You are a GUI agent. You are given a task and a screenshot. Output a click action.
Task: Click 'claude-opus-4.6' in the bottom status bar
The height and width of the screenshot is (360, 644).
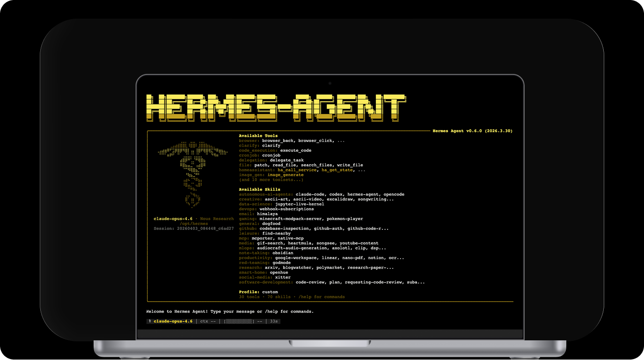point(173,322)
